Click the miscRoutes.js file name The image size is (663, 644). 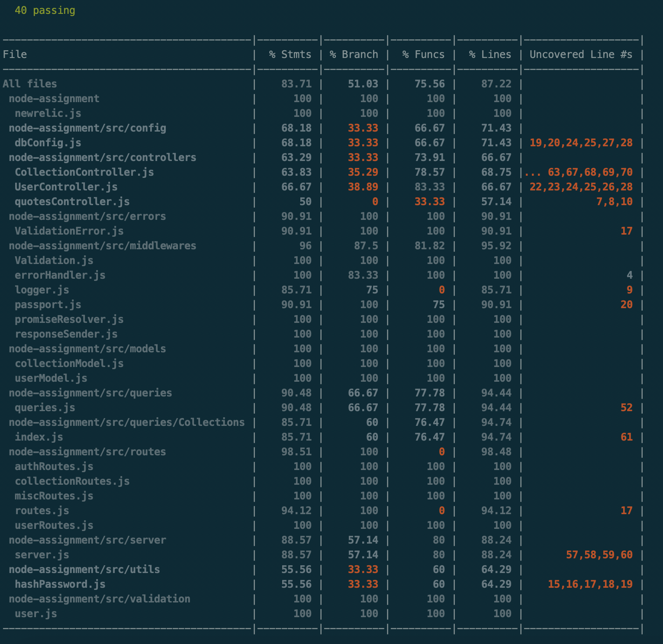click(x=54, y=496)
